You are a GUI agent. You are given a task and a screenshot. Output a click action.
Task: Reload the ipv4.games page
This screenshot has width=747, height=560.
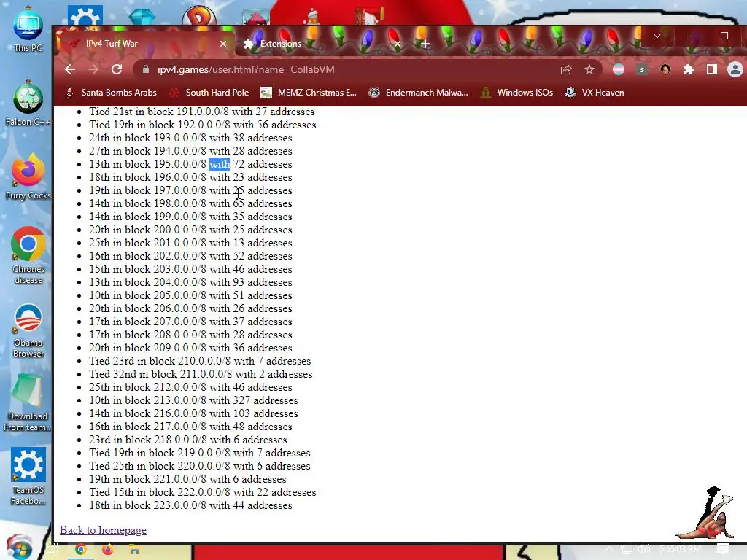(117, 69)
